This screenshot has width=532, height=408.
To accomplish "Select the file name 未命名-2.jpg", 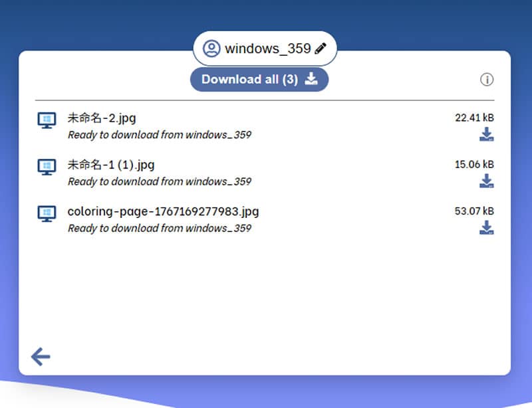I will (x=102, y=118).
